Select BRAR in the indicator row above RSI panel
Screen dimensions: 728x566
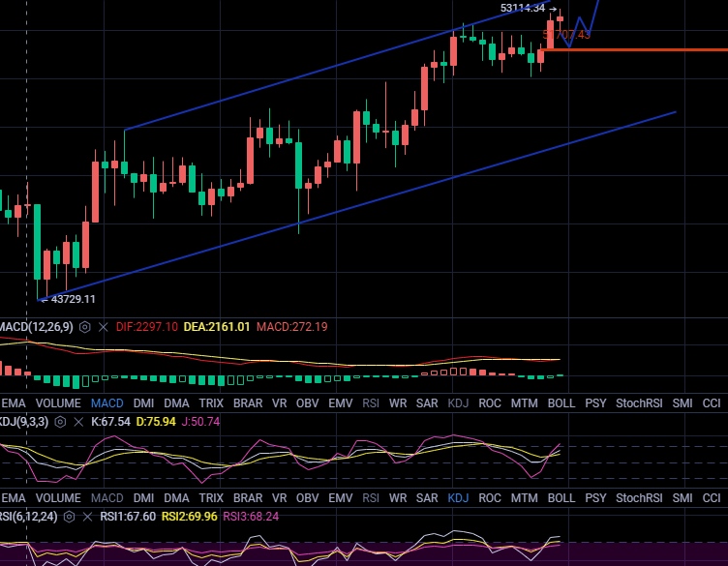pyautogui.click(x=248, y=498)
